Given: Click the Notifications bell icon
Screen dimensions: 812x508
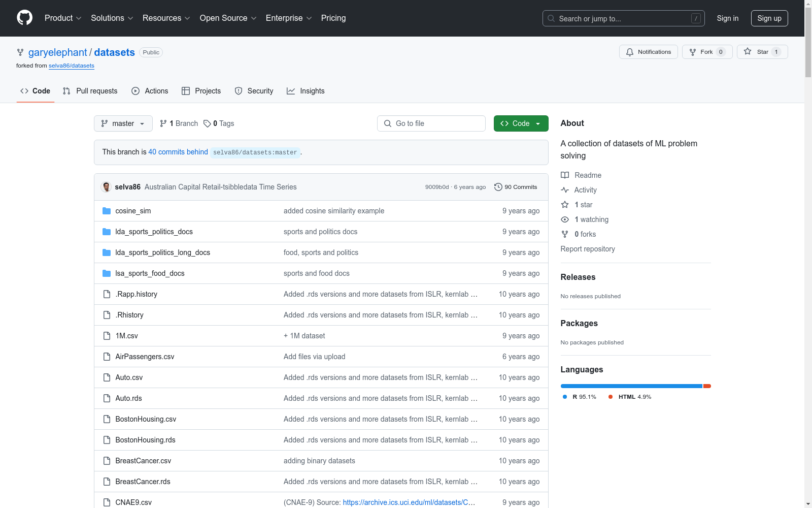Looking at the screenshot, I should click(x=630, y=52).
